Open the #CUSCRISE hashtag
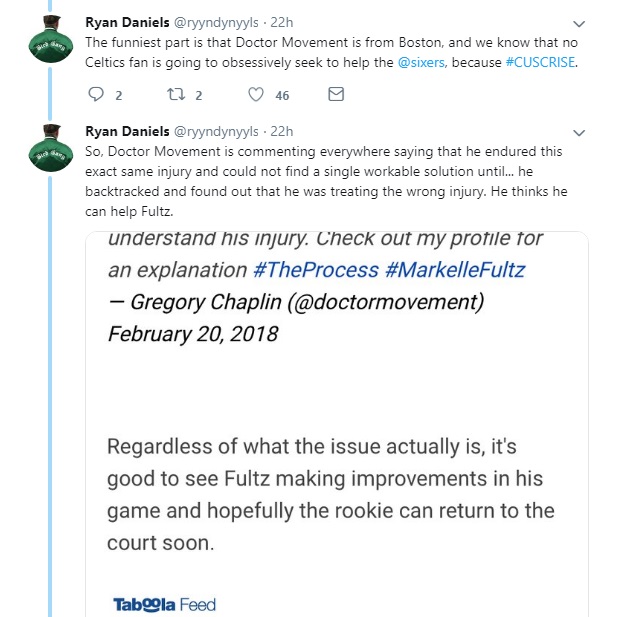617x617 pixels. tap(542, 60)
